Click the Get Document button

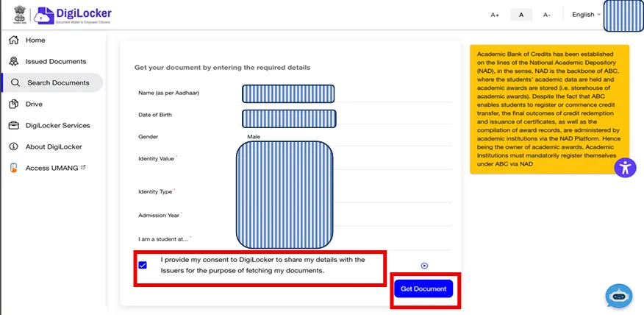point(423,289)
